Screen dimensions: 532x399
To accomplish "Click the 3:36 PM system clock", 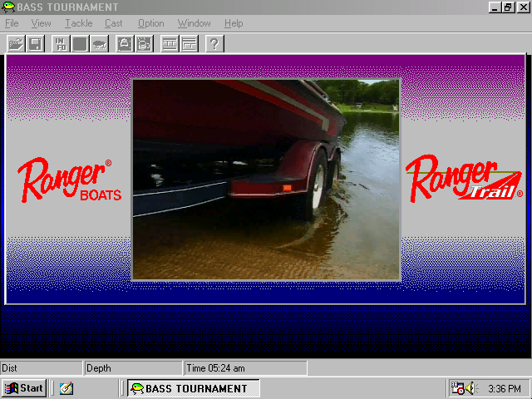I will click(505, 388).
